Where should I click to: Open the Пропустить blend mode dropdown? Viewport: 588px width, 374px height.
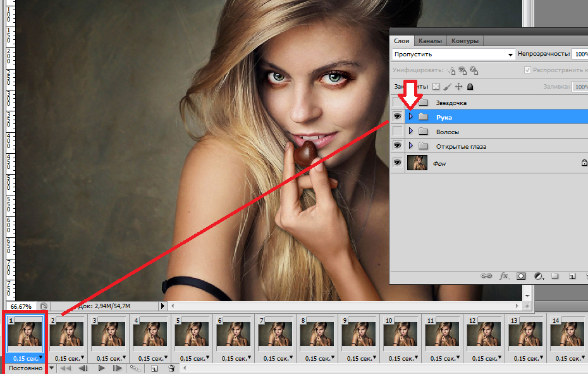(x=453, y=55)
